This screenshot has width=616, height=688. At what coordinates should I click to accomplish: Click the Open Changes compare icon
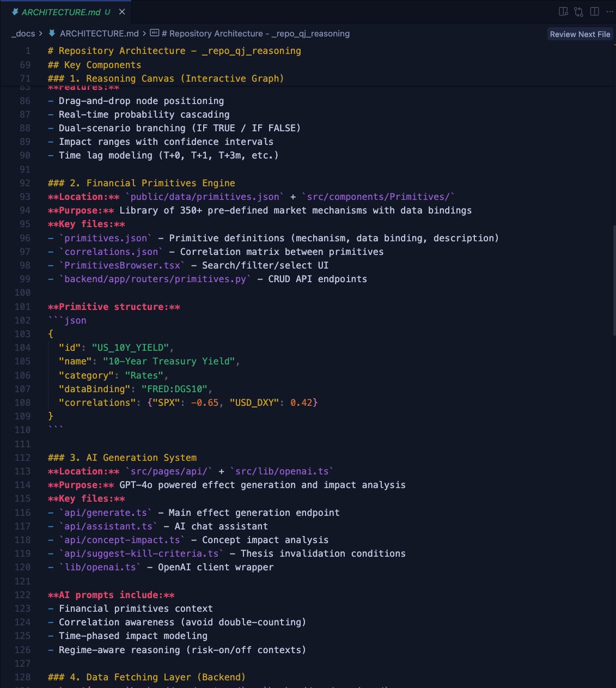[x=578, y=11]
